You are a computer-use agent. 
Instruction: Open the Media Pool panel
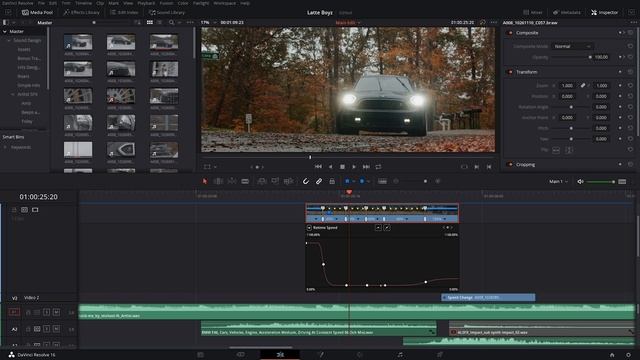click(38, 12)
